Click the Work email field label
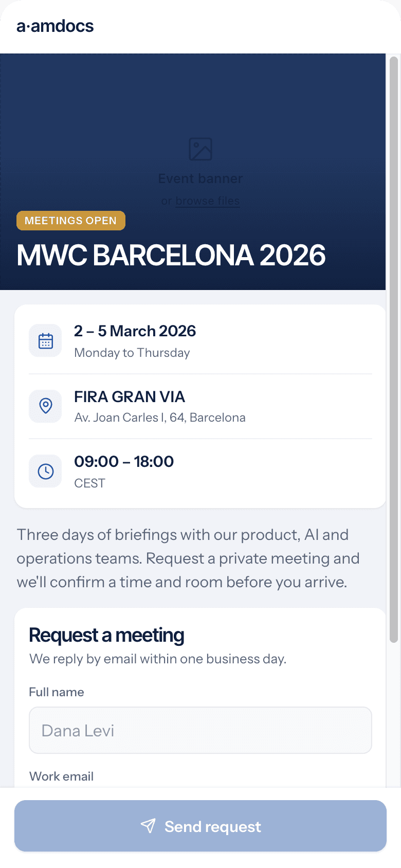This screenshot has height=868, width=401. pyautogui.click(x=61, y=776)
